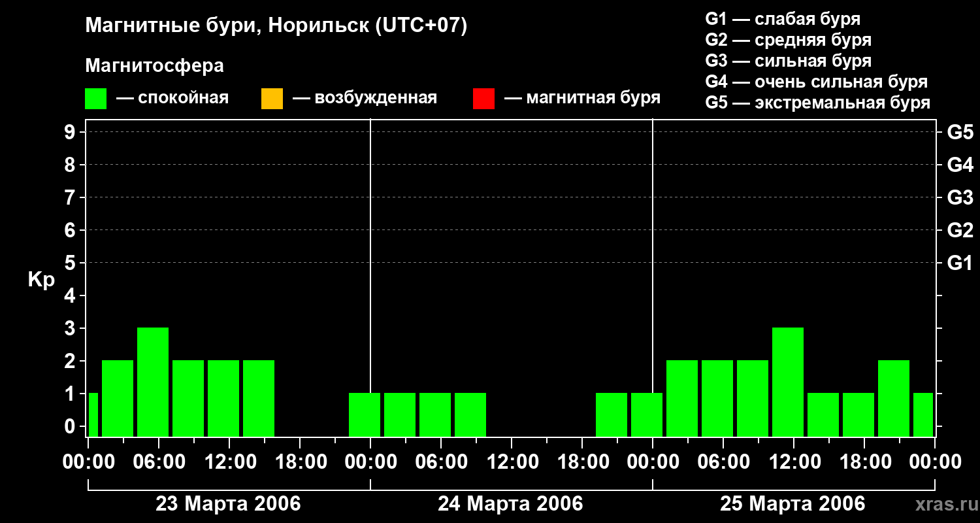
Task: Click the 'G5' label on the right axis
Action: pyautogui.click(x=960, y=132)
